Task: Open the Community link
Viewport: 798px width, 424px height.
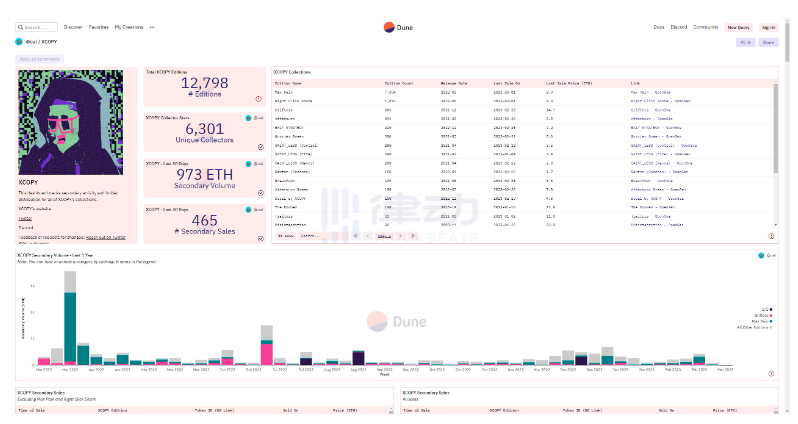Action: [x=705, y=27]
